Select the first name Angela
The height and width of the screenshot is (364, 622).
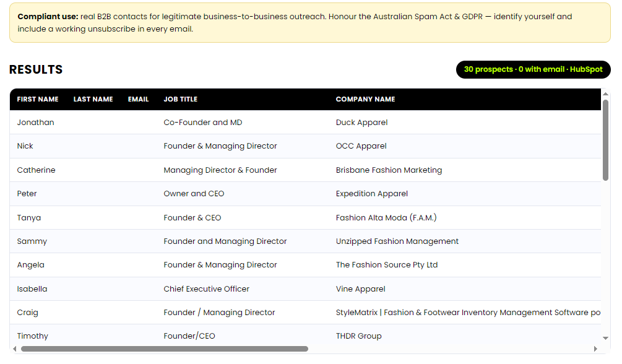pos(30,265)
